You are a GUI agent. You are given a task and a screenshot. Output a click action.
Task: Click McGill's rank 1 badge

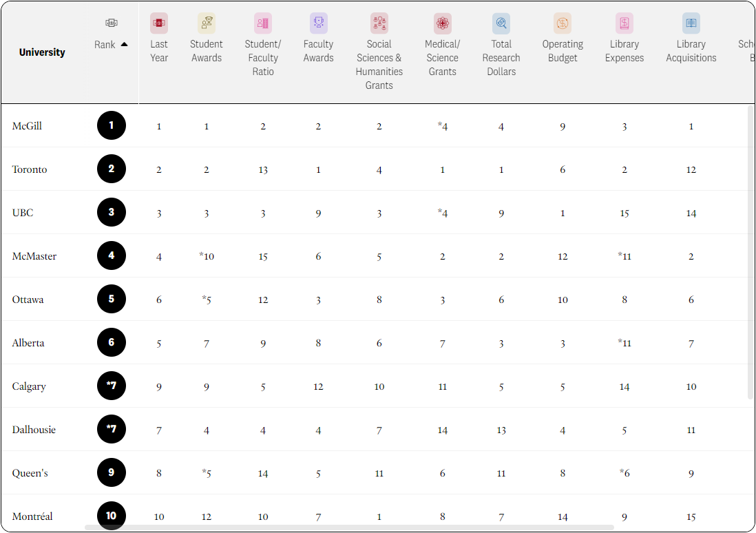pos(112,125)
